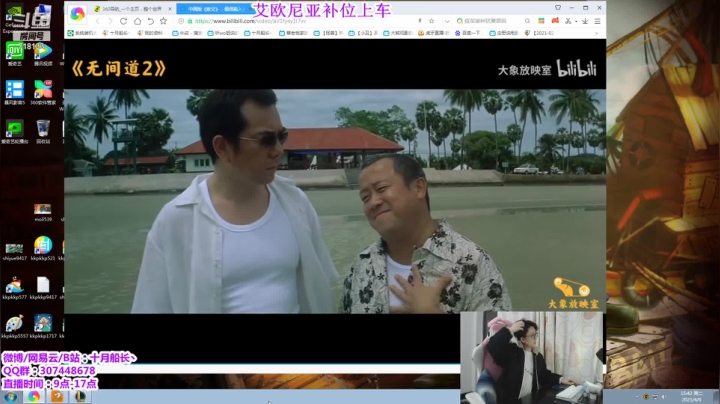The image size is (720, 404).
Task: Expand the bookmarks bar overflow chevron
Action: [x=596, y=33]
